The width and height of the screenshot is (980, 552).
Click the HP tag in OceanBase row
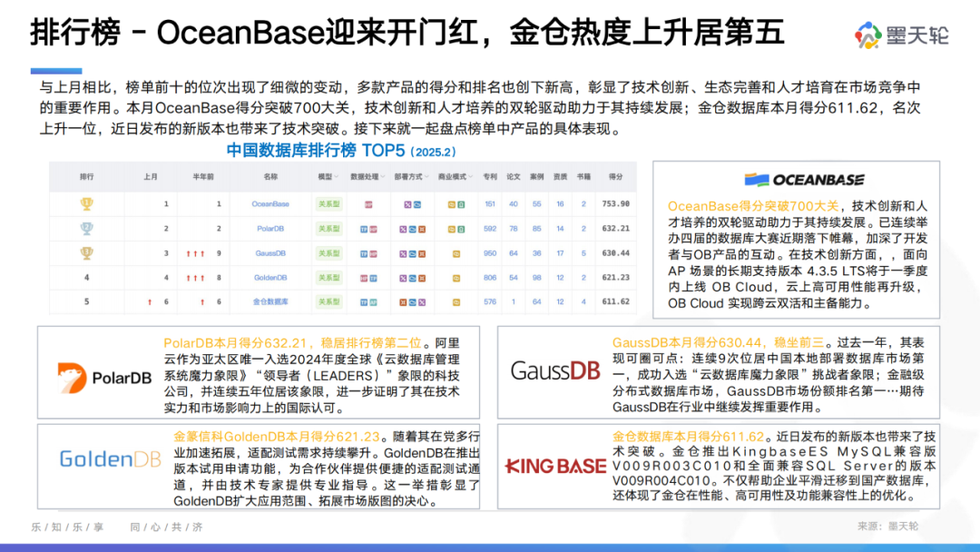tap(368, 204)
